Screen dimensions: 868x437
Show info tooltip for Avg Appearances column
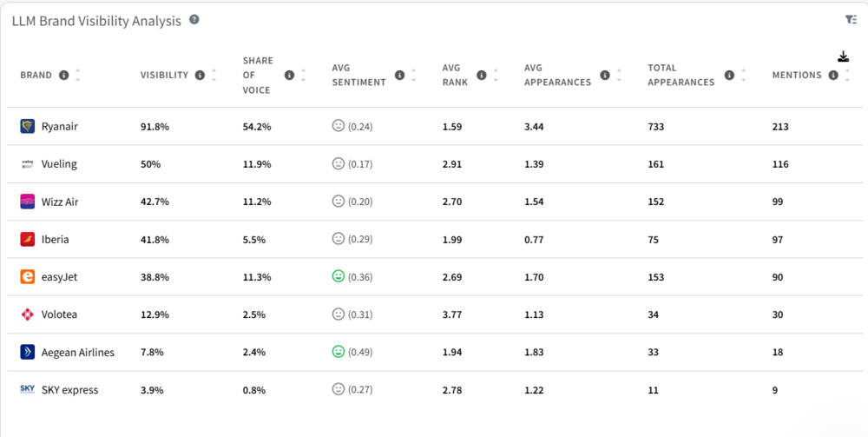(x=604, y=75)
